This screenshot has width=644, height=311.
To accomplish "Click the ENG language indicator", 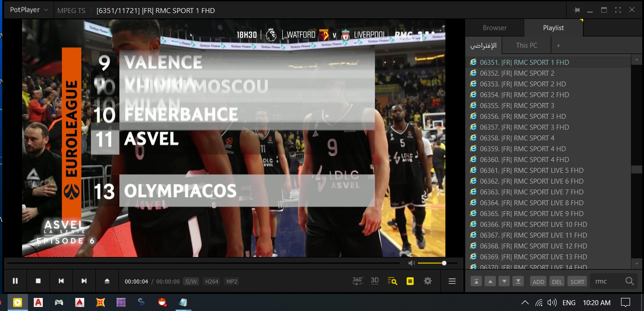I will tap(569, 302).
